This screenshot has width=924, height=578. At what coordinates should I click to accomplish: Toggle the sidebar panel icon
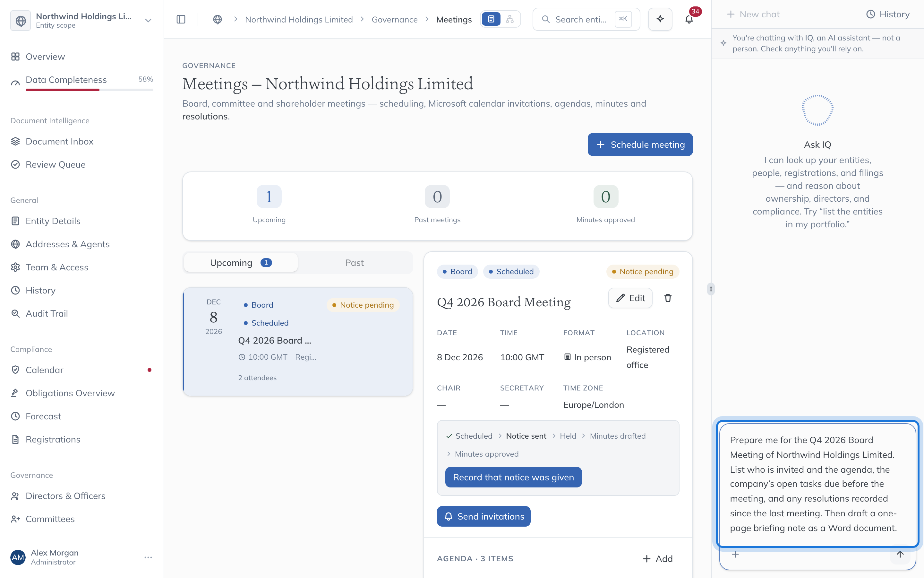[x=181, y=20]
